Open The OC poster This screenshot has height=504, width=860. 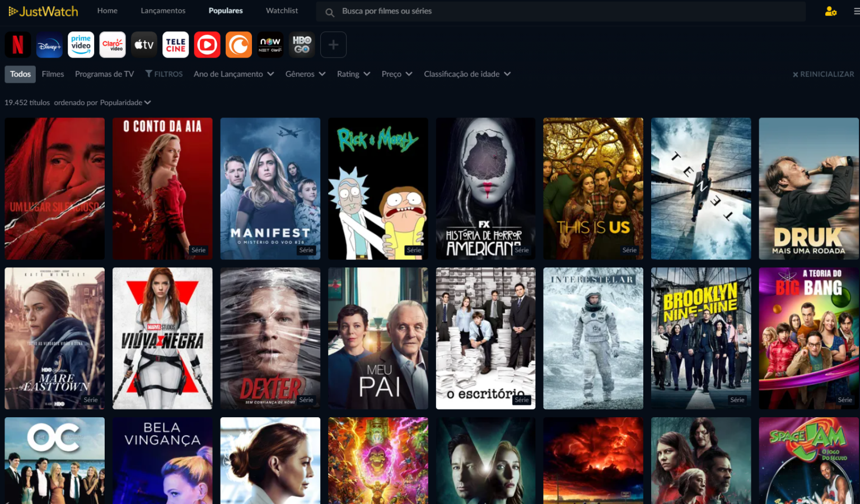[x=55, y=460]
